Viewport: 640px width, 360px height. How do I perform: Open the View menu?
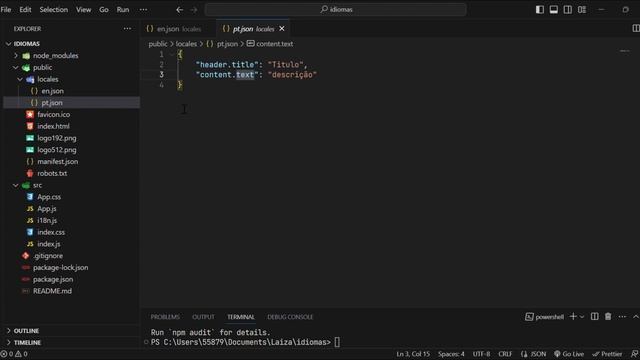click(x=83, y=9)
